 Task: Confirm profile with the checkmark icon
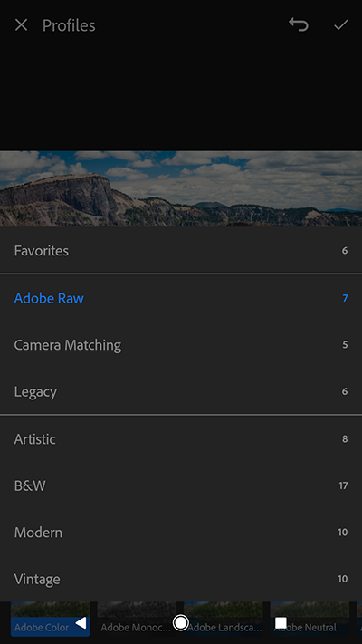340,25
